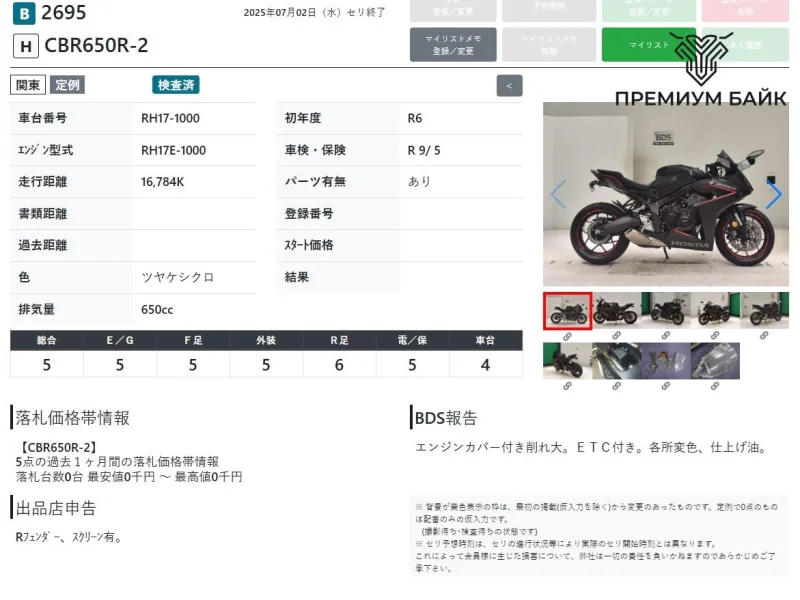Open the red-outlined first motorcycle thumbnail
Image resolution: width=800 pixels, height=600 pixels.
tap(567, 310)
